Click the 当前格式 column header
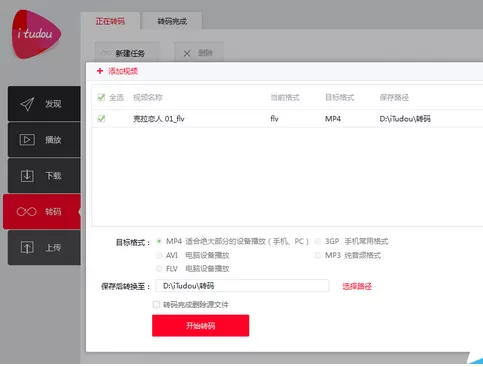This screenshot has width=483, height=367. click(285, 98)
